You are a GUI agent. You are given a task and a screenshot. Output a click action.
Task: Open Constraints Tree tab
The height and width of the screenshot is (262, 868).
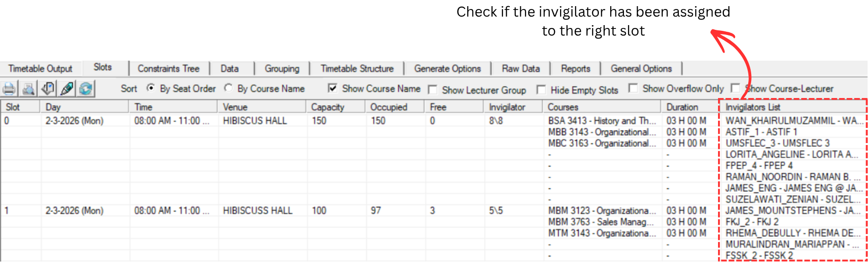coord(168,69)
